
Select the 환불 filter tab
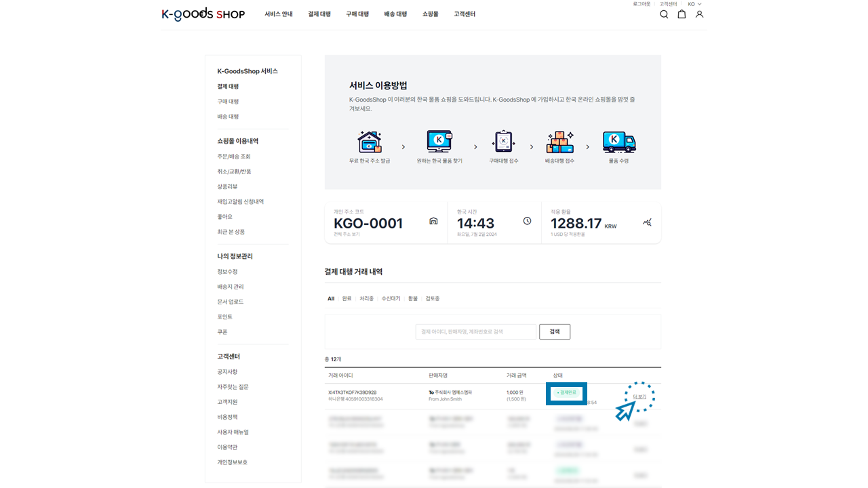[413, 299]
